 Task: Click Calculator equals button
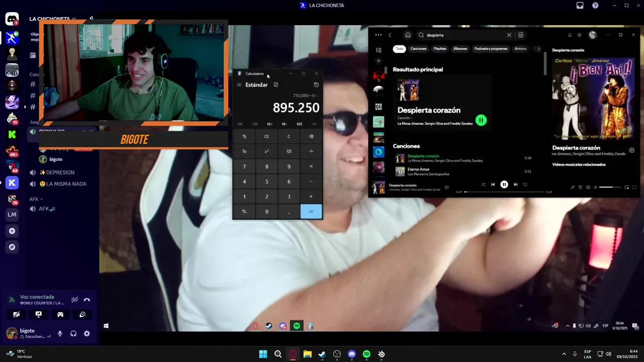(x=311, y=212)
